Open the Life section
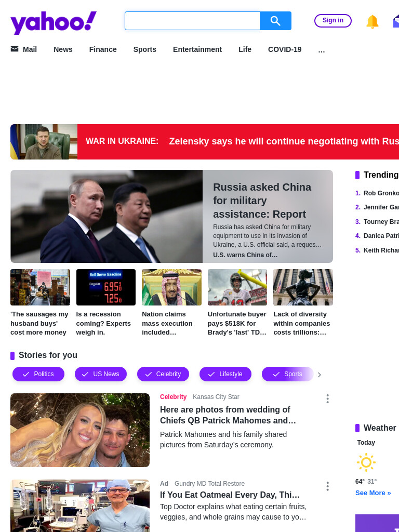The height and width of the screenshot is (532, 399). pyautogui.click(x=245, y=49)
